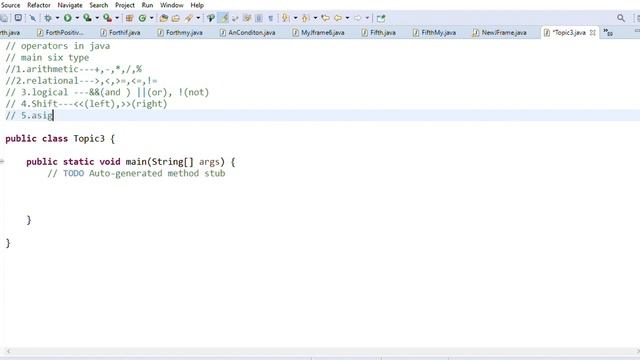This screenshot has height=360, width=640.
Task: Switch to Fifth.java editor tab
Action: tap(378, 32)
